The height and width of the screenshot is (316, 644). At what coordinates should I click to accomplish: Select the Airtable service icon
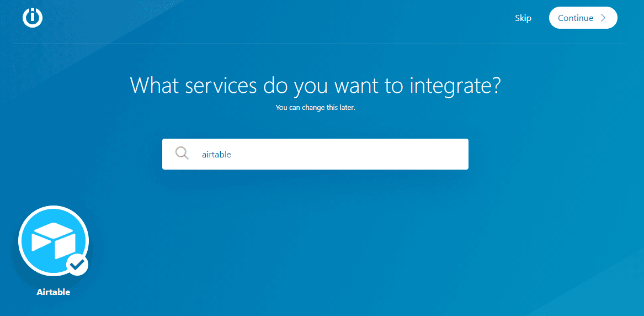54,241
